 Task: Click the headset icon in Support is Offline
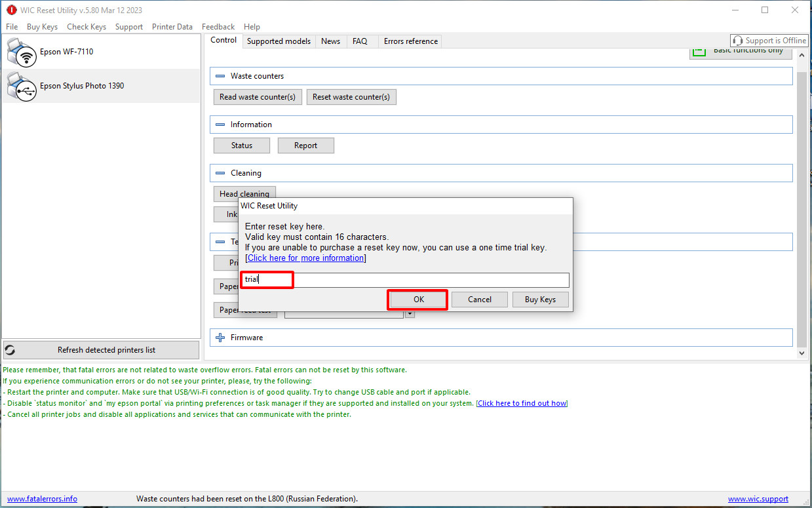(x=738, y=41)
